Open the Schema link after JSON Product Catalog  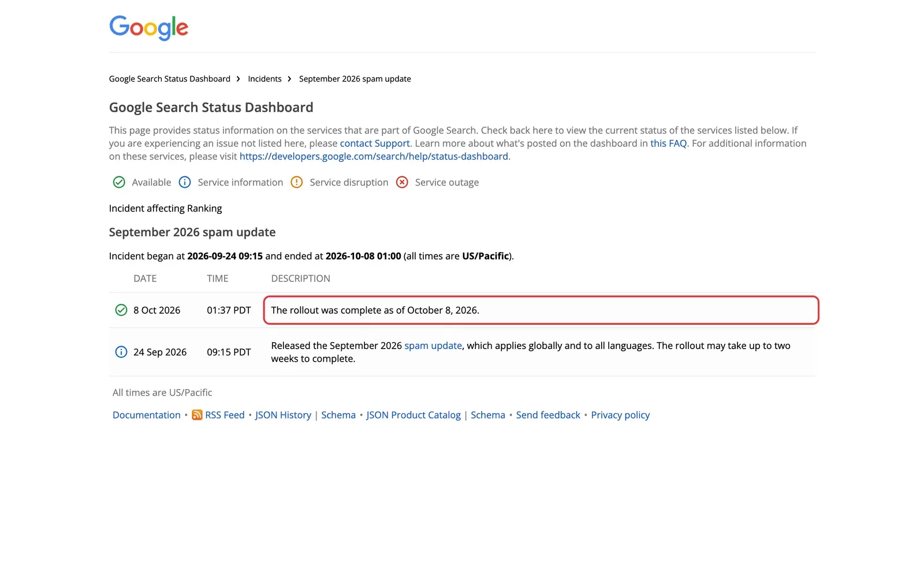tap(488, 415)
